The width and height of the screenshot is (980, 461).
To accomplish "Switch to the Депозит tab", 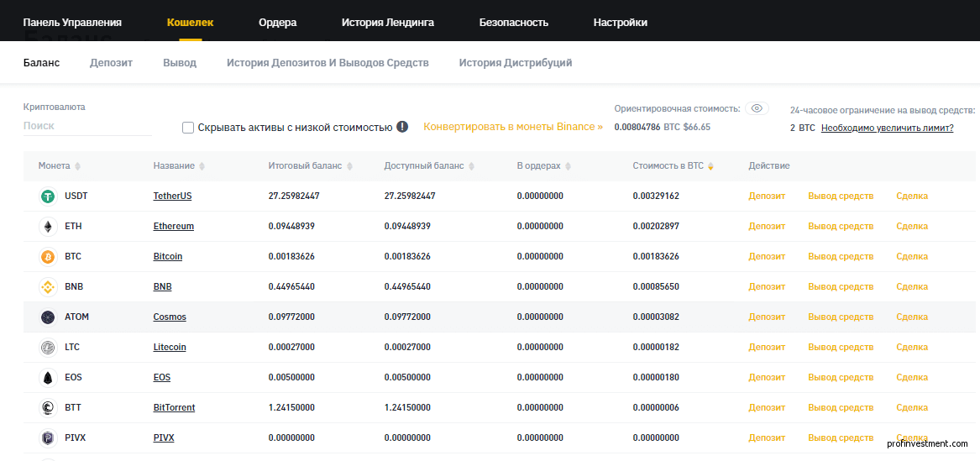I will [111, 63].
